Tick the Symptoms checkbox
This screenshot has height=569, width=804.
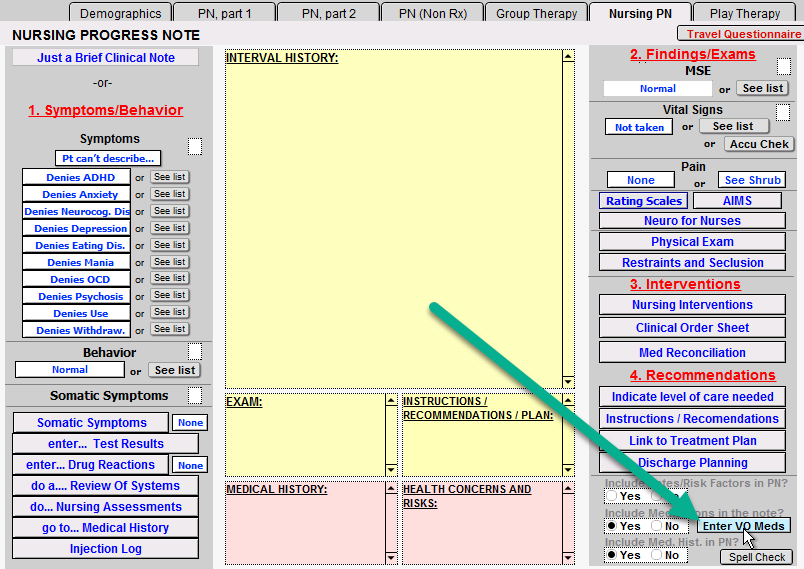[x=195, y=147]
